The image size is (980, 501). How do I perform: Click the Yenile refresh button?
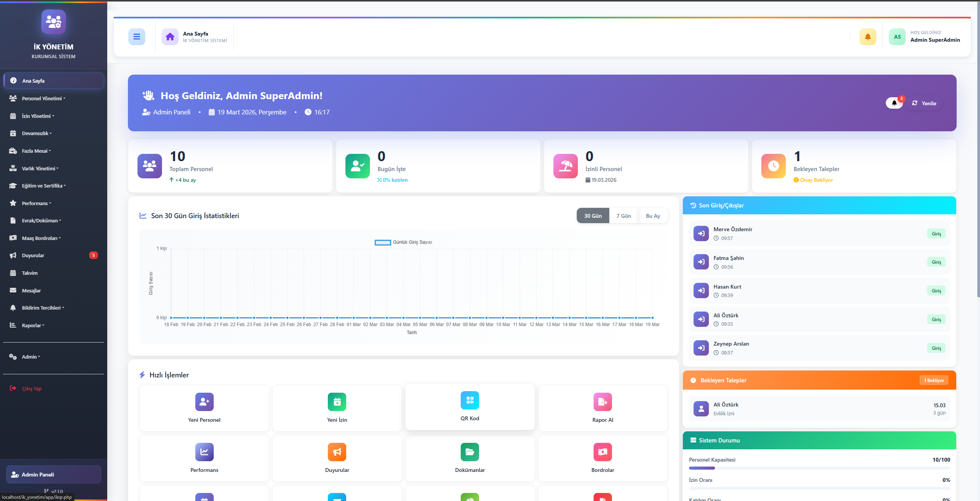(x=924, y=103)
